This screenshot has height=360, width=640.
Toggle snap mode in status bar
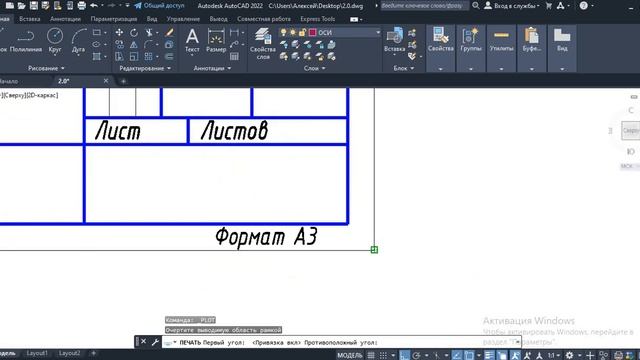(383, 356)
